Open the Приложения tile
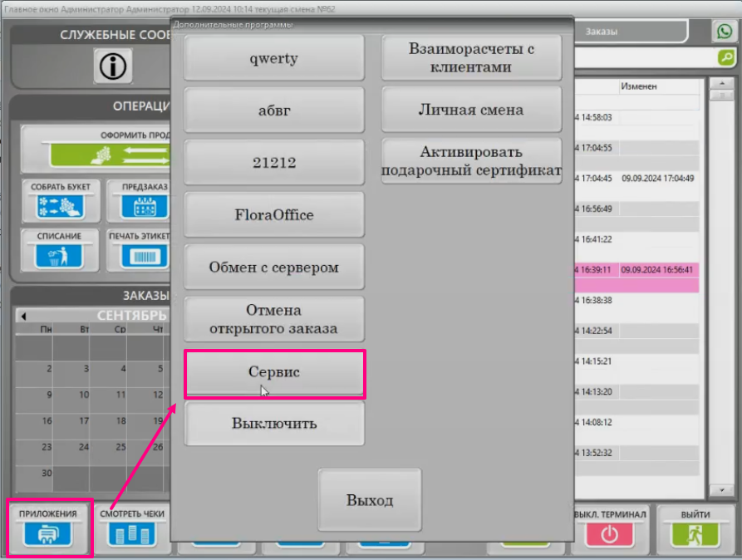This screenshot has height=560, width=742. (48, 528)
